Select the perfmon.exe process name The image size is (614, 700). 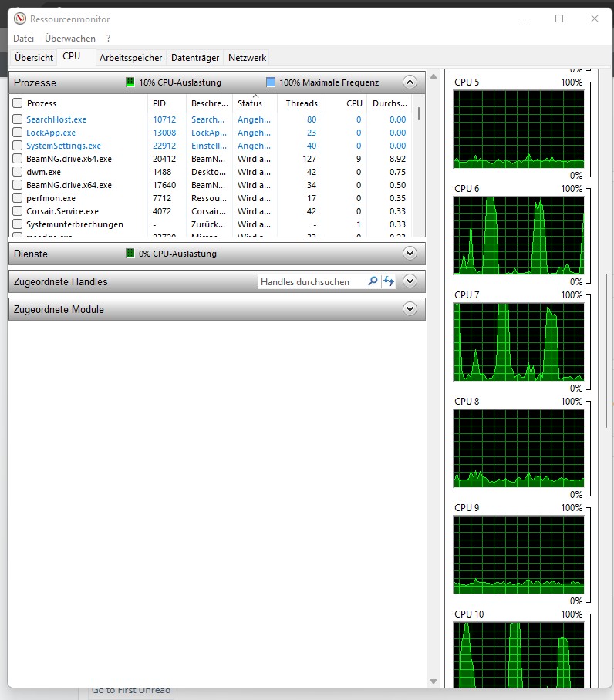[x=51, y=198]
